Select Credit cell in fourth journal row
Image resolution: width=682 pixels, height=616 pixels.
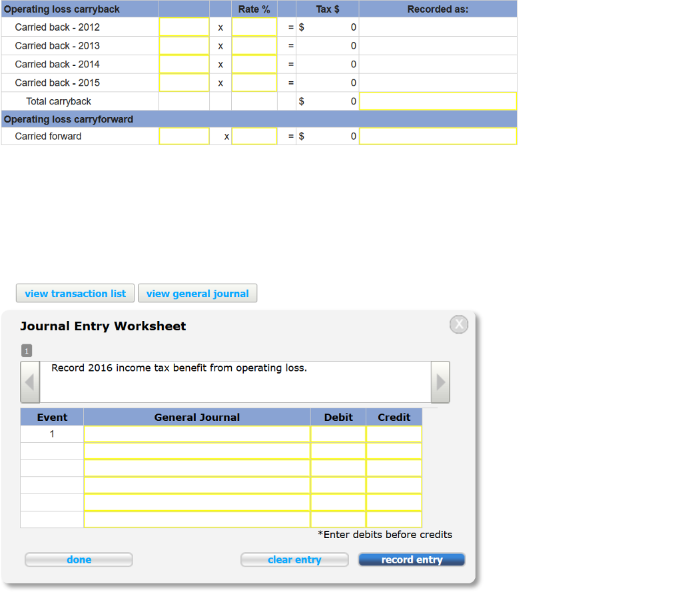pos(394,485)
